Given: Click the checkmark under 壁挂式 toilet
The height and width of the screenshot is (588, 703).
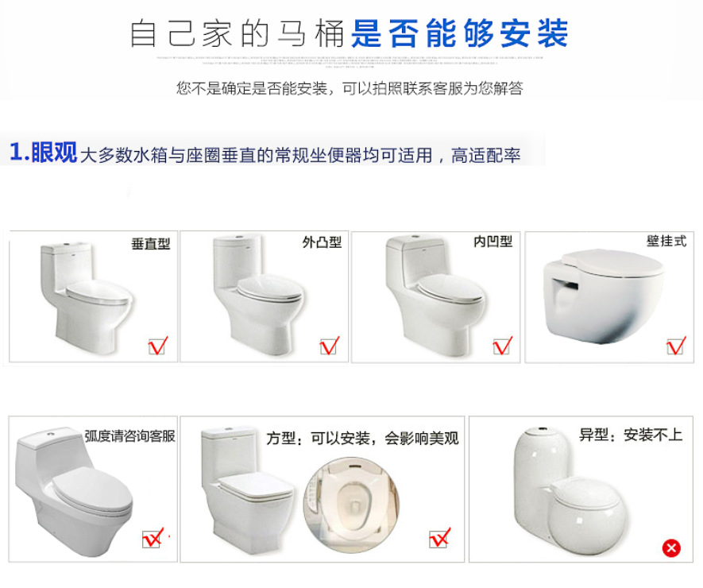Looking at the screenshot, I should tap(676, 346).
